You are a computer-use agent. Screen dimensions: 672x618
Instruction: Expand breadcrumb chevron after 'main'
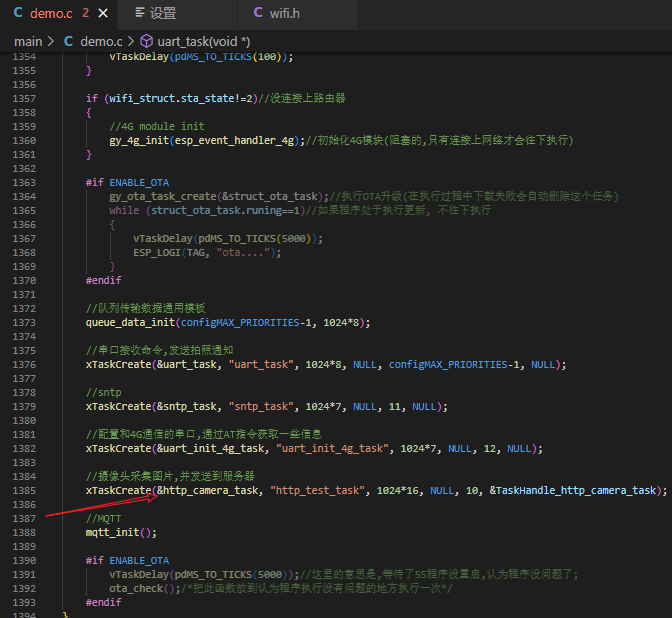point(51,42)
